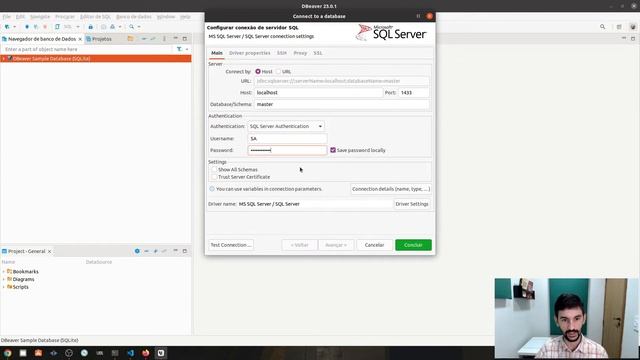Click the blue settings gear in Project panel
This screenshot has height=360, width=640.
(x=137, y=251)
